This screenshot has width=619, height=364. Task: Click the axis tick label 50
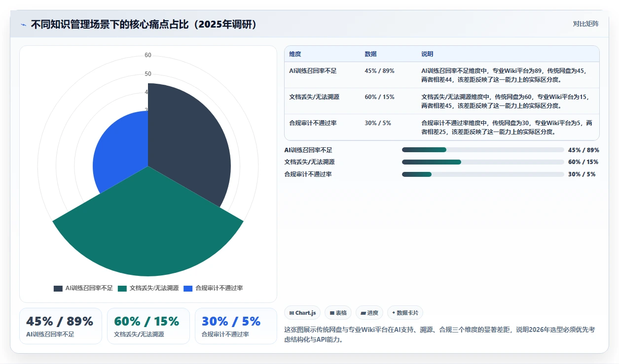coord(148,74)
